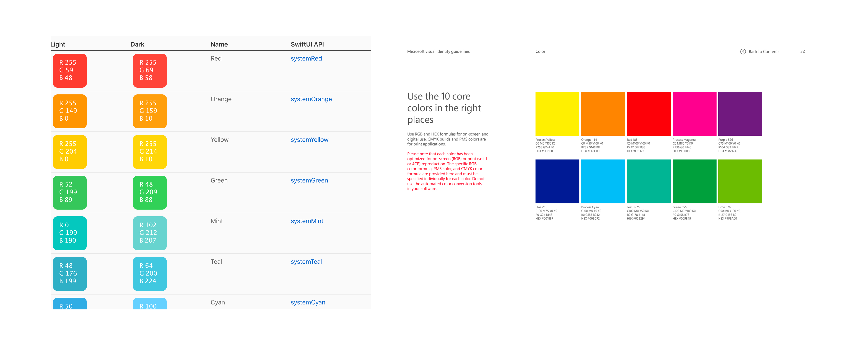Click the systemTeal link

(x=306, y=262)
